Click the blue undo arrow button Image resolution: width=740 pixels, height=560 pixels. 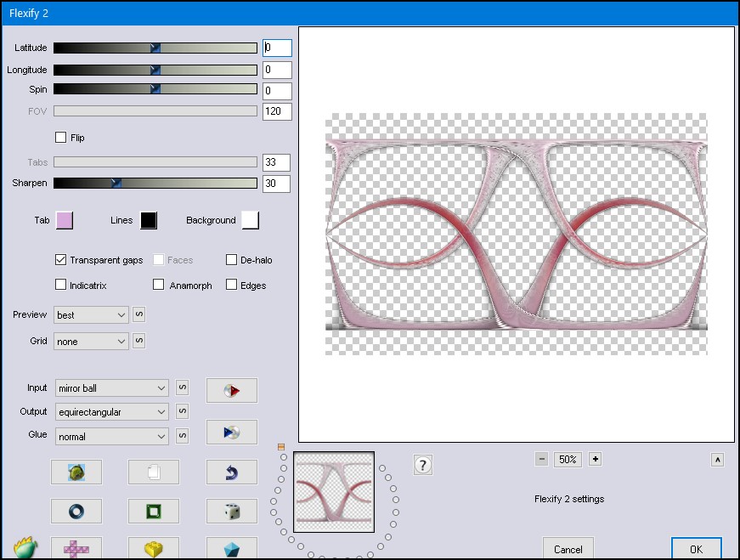click(232, 472)
